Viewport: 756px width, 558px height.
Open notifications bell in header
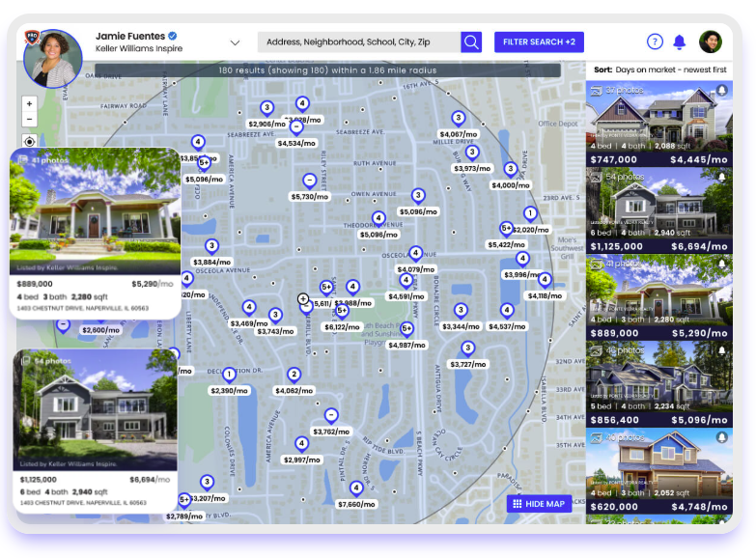pos(680,42)
